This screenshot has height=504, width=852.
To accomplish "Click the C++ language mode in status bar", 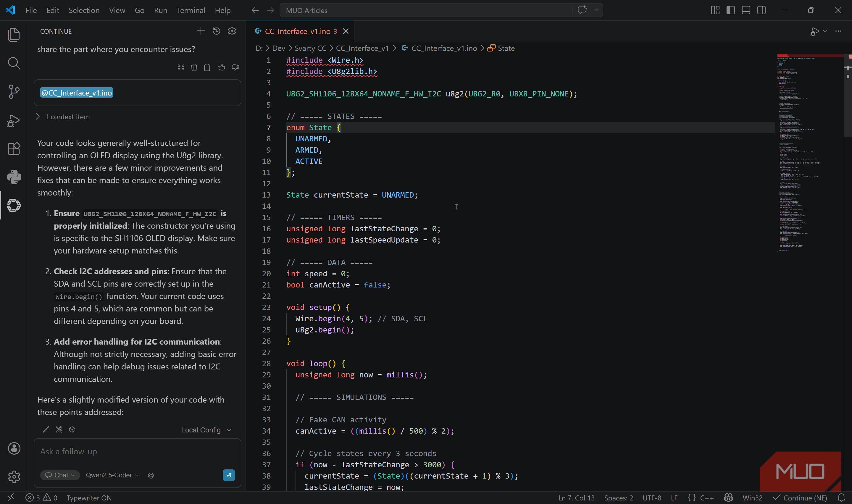I will pos(706,498).
